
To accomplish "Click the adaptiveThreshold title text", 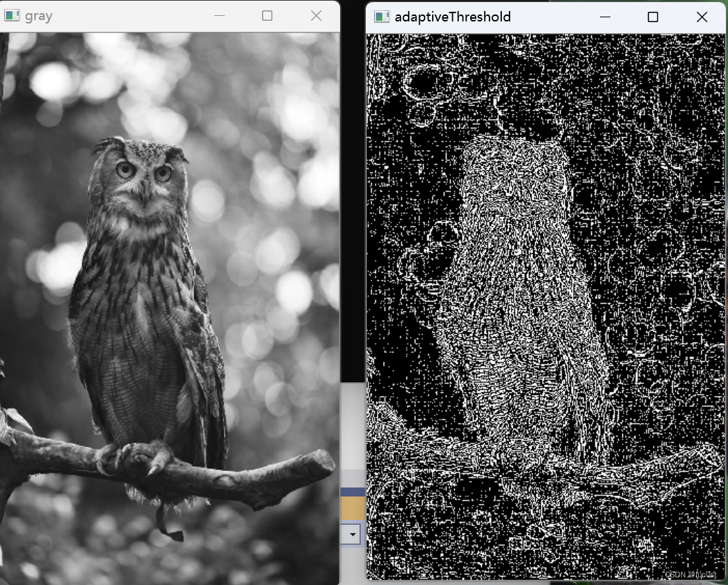I will coord(452,17).
